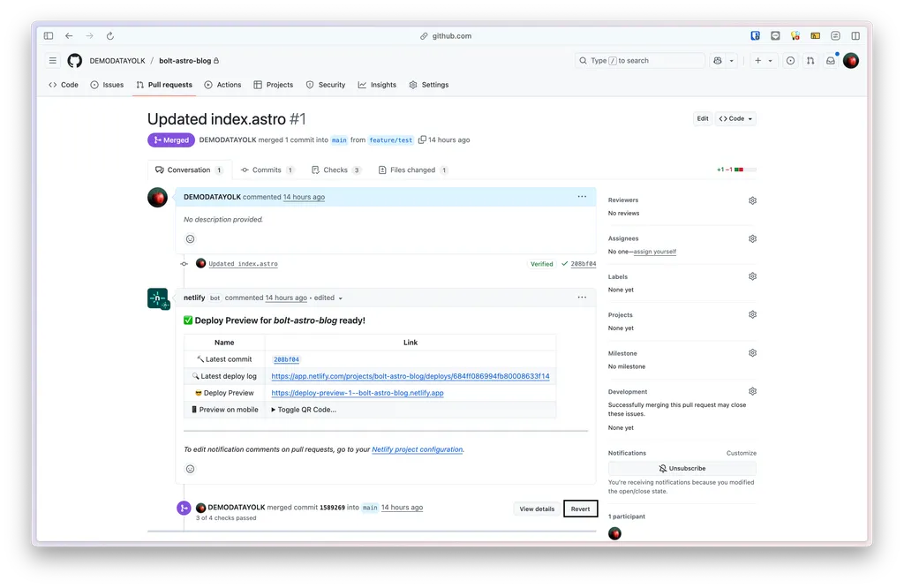Viewport: 904px width, 588px height.
Task: Select the Pull requests tab
Action: click(164, 85)
